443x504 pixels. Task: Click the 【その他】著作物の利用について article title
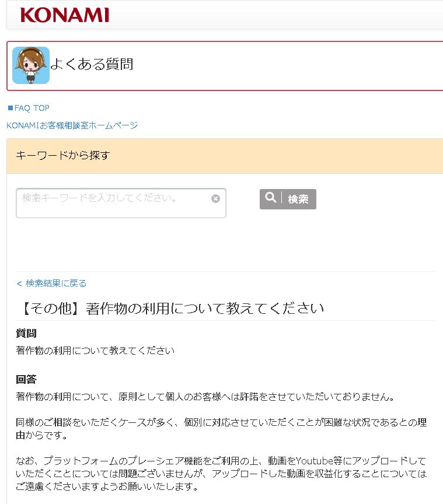[173, 308]
